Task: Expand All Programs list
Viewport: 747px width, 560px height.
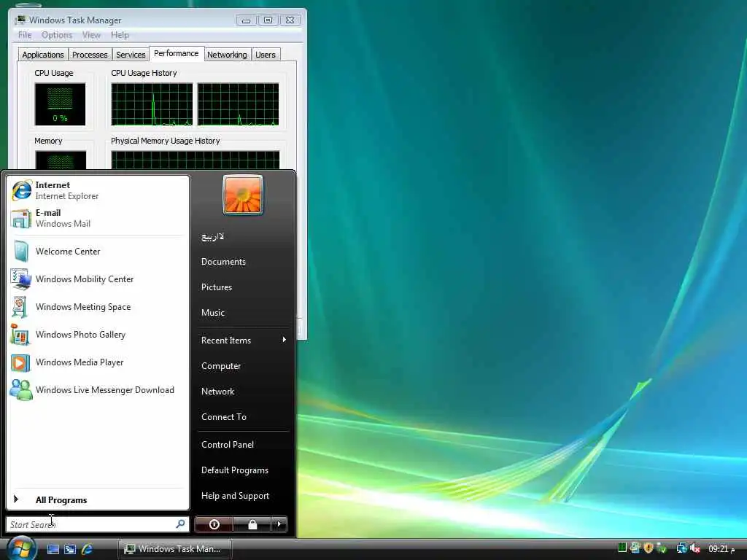Action: pos(98,499)
